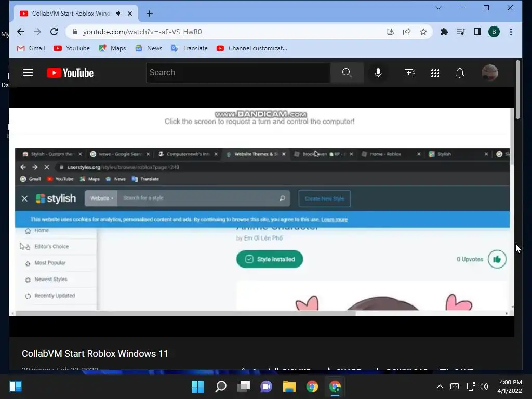Open the Chrome profile B avatar
The height and width of the screenshot is (399, 532).
pos(494,32)
